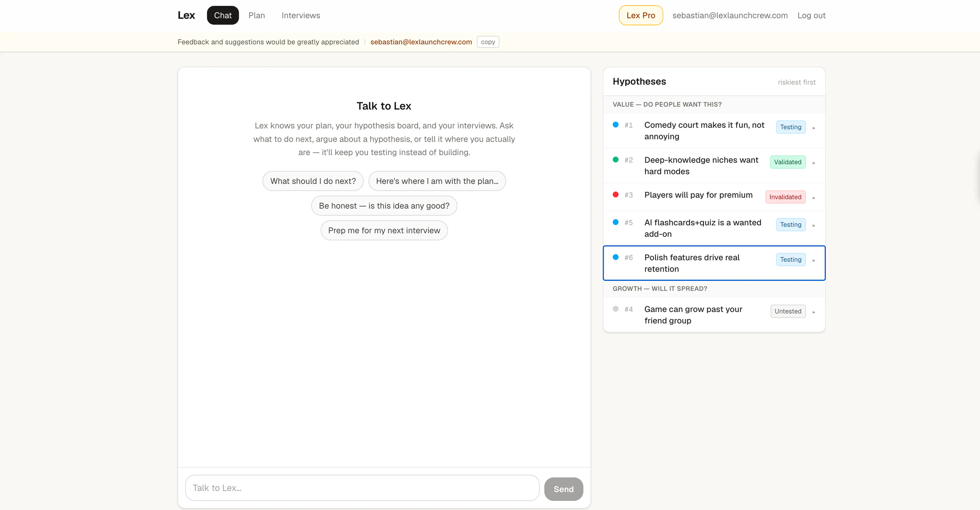The height and width of the screenshot is (510, 980).
Task: Copy the feedback email address
Action: pyautogui.click(x=488, y=42)
